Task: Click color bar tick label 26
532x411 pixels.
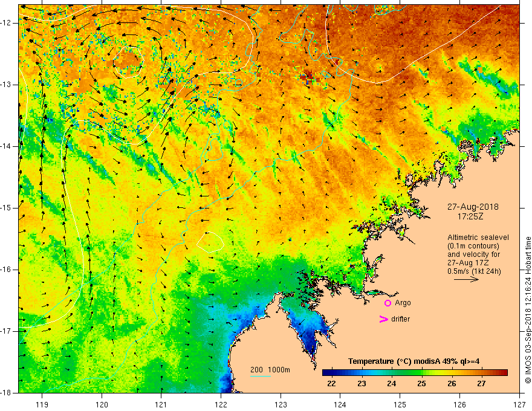Action: coord(452,384)
